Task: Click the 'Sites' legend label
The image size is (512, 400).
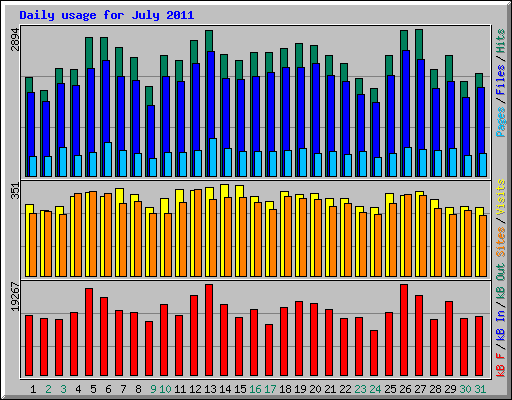Action: pos(501,242)
